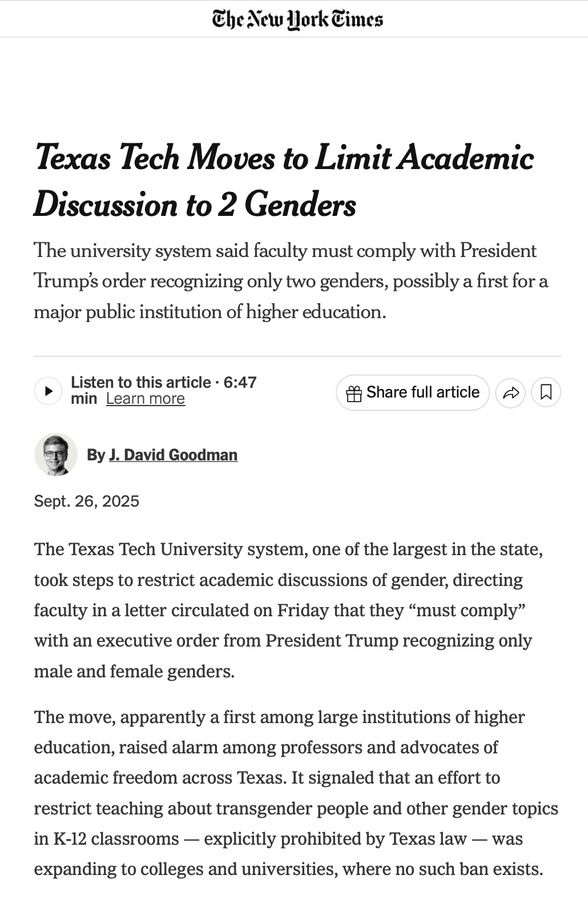This screenshot has height=907, width=588.
Task: Bookmark this article for later
Action: (546, 392)
